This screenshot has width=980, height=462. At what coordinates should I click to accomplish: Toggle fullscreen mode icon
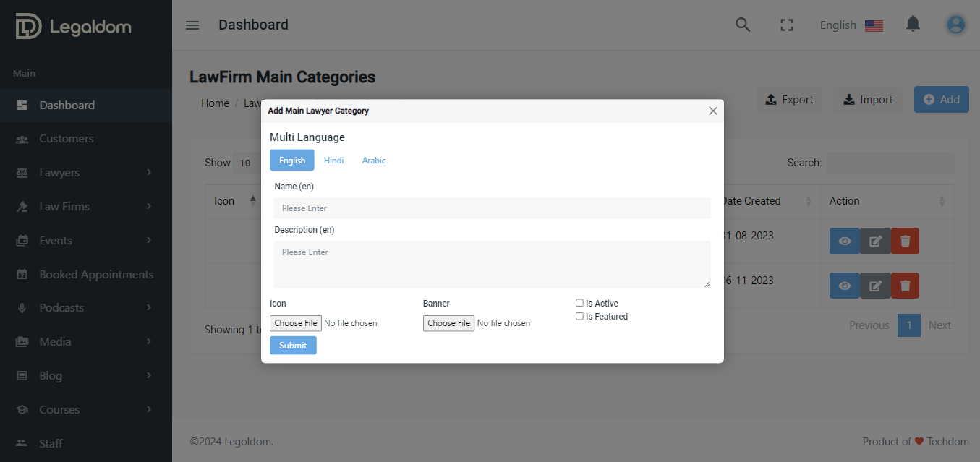pyautogui.click(x=787, y=25)
